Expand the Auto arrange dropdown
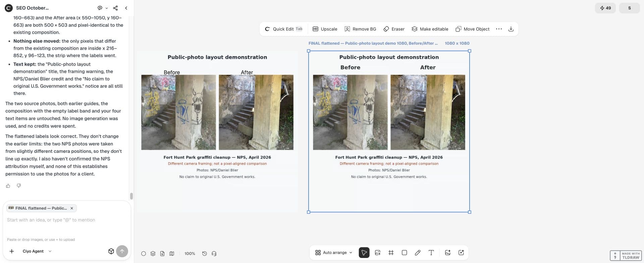The width and height of the screenshot is (644, 263). [x=334, y=253]
